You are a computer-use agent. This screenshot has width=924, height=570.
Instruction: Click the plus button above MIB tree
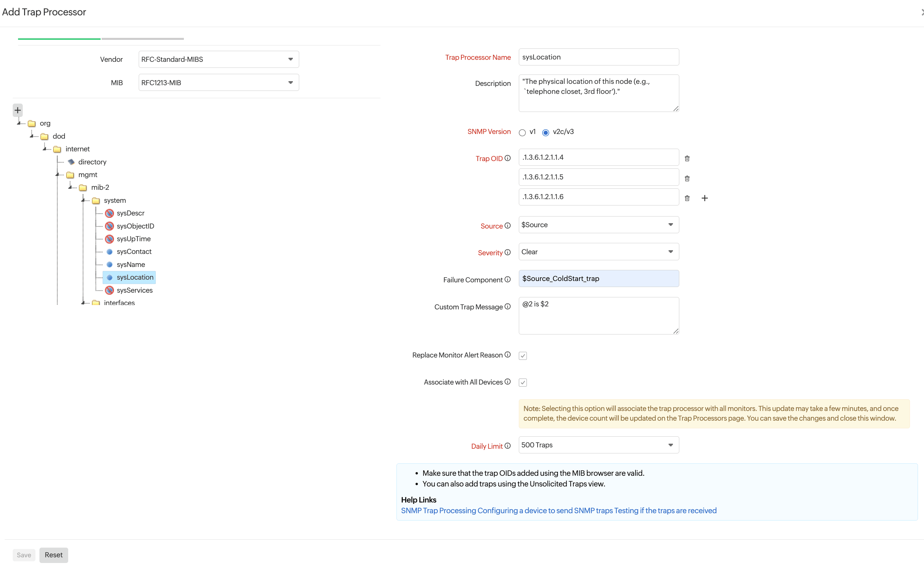click(x=17, y=110)
